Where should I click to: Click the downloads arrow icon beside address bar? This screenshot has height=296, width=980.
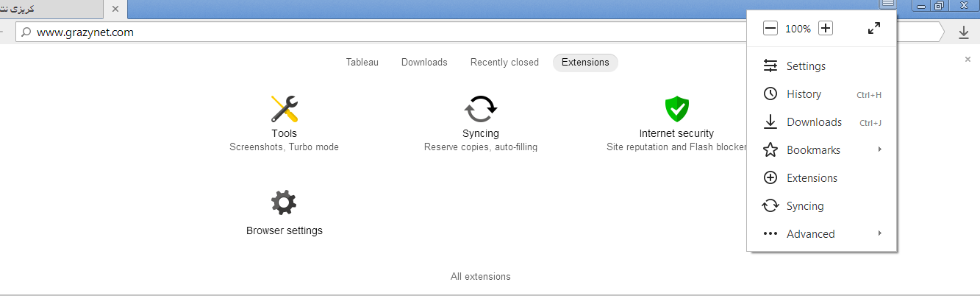pos(964,32)
